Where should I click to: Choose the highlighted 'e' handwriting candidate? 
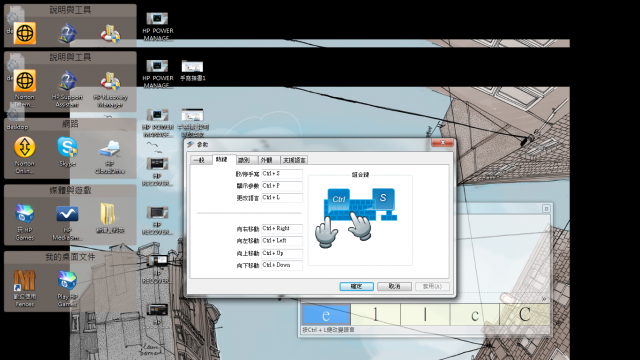(326, 315)
